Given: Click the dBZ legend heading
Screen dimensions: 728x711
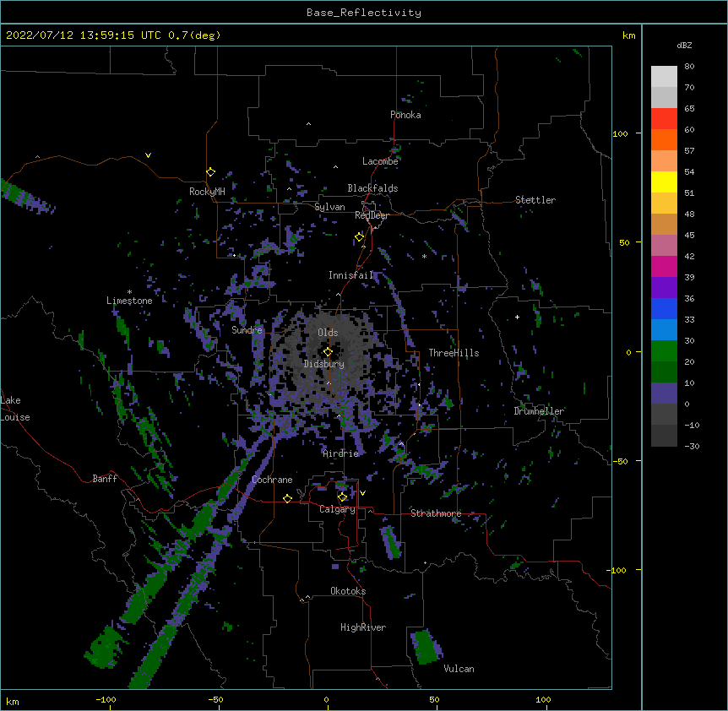Looking at the screenshot, I should pyautogui.click(x=684, y=45).
